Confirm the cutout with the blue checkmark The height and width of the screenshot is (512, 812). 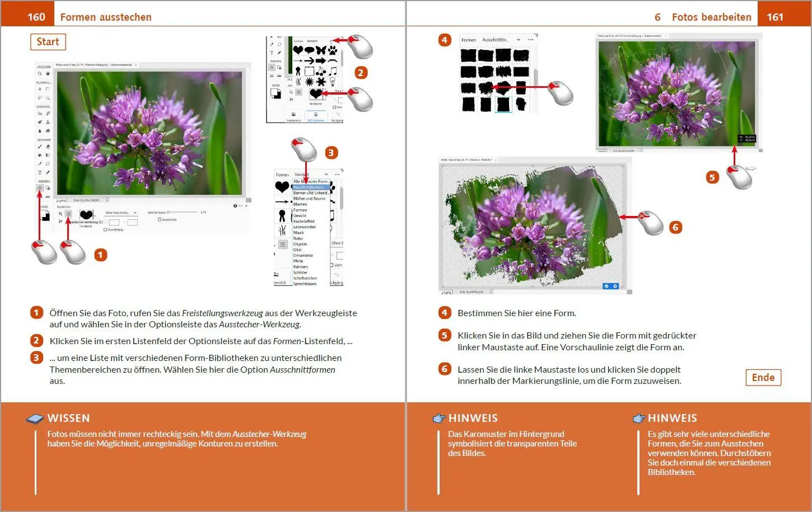(606, 286)
